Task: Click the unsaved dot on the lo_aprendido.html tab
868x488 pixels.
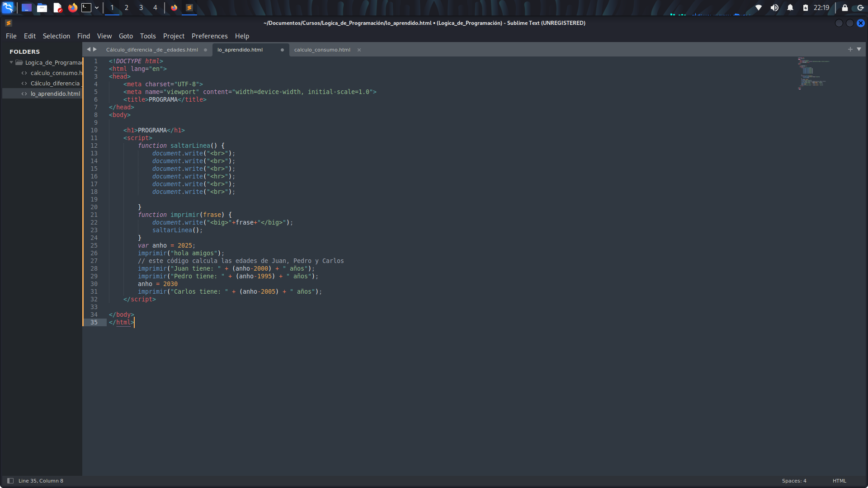Action: click(x=282, y=50)
